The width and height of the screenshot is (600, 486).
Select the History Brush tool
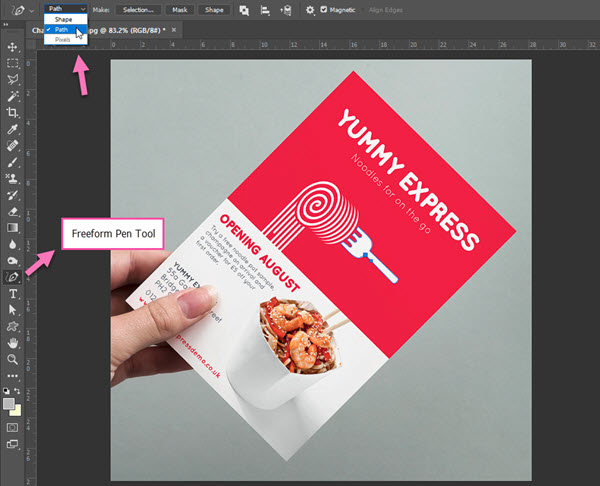click(12, 195)
